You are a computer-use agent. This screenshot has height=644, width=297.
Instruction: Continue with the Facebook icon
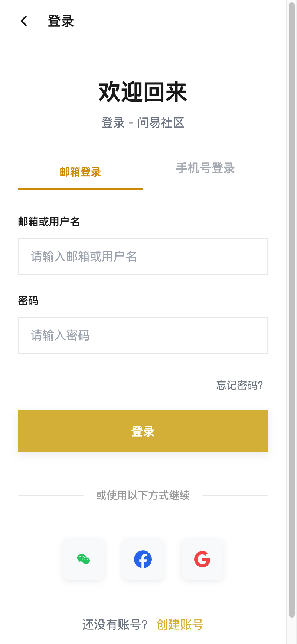[x=143, y=559]
